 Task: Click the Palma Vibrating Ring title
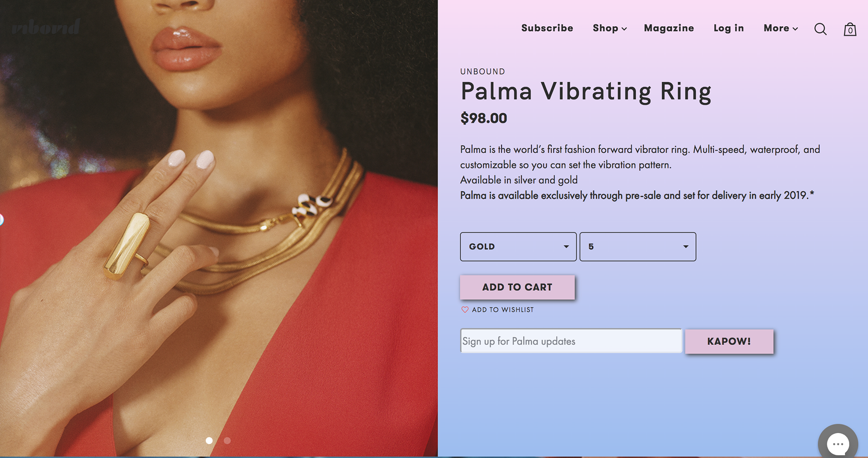[x=585, y=92]
